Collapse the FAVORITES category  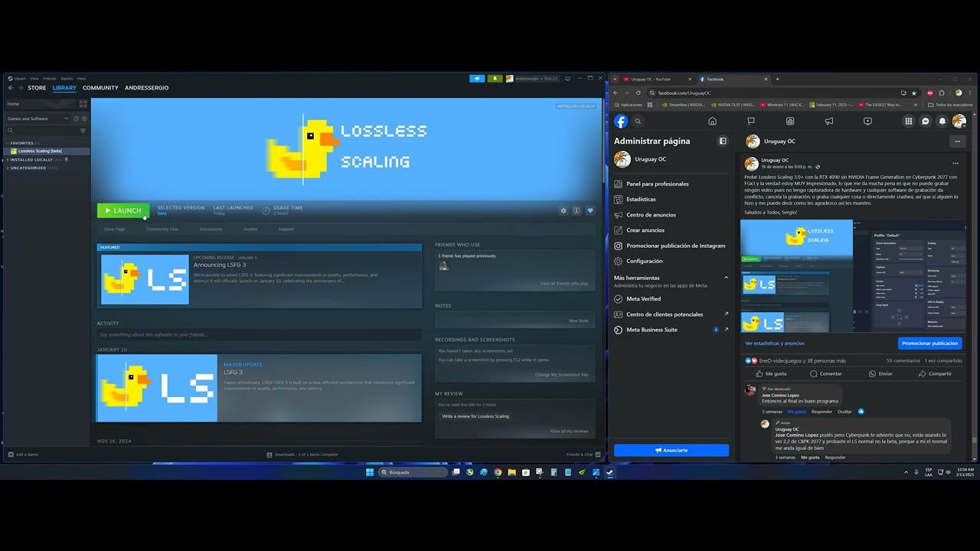[x=8, y=143]
